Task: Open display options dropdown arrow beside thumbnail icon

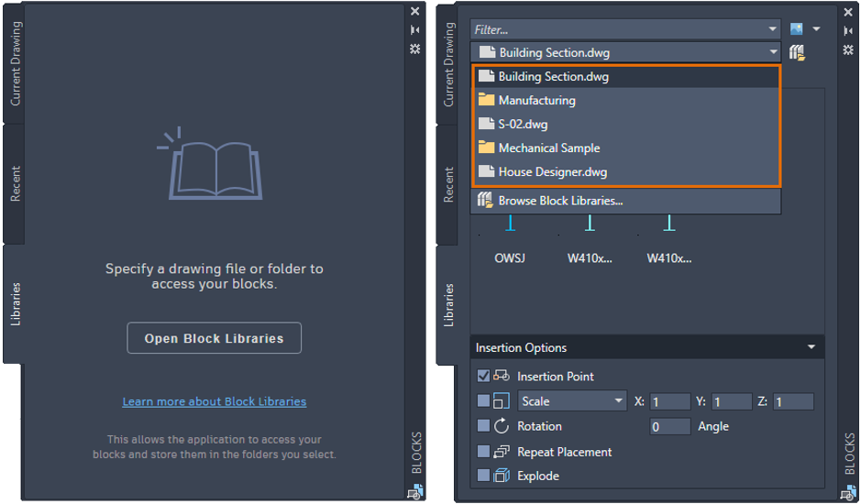Action: (x=816, y=29)
